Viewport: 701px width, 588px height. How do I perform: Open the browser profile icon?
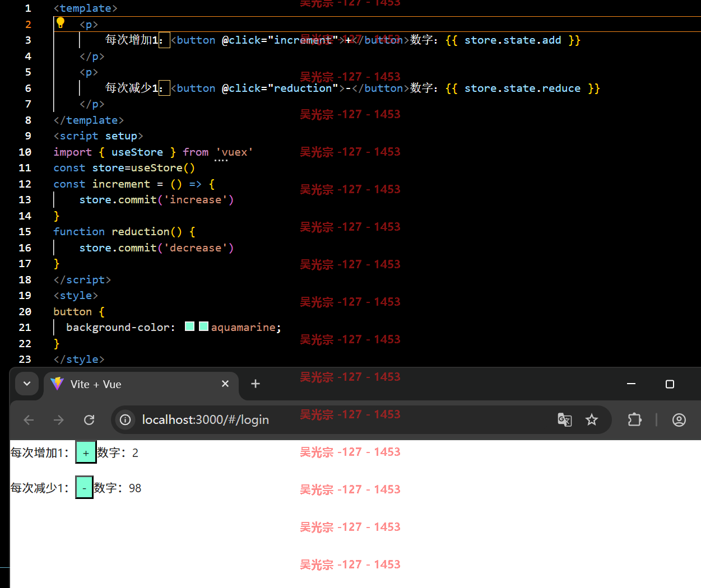(679, 419)
